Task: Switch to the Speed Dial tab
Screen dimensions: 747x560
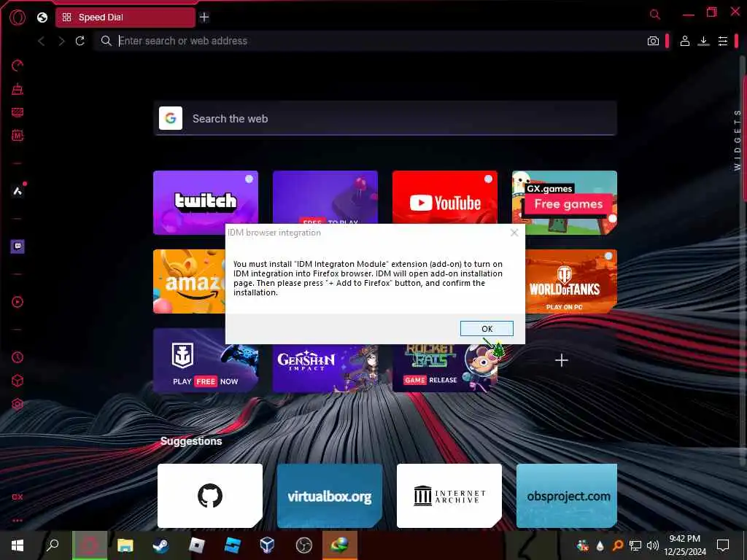Action: [125, 17]
